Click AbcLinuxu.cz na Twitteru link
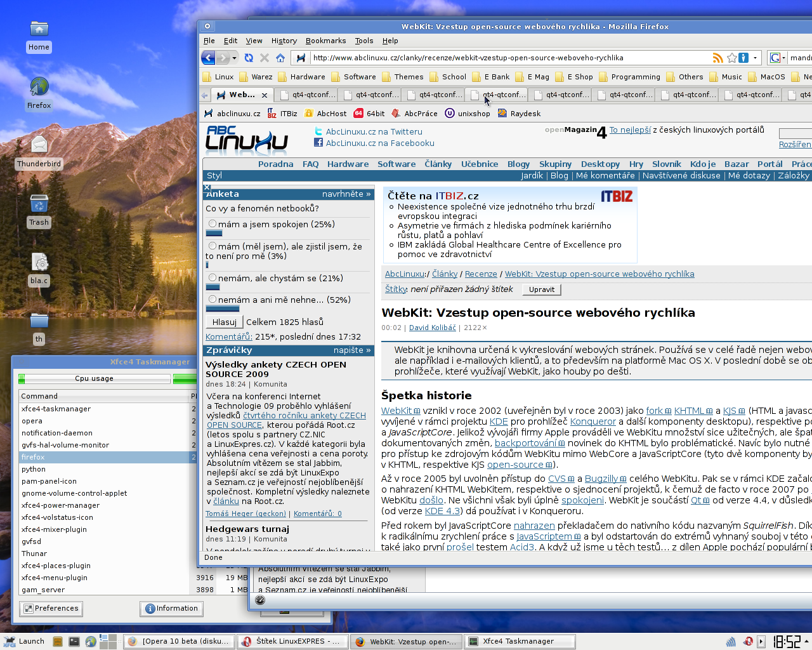Image resolution: width=812 pixels, height=650 pixels. [374, 132]
